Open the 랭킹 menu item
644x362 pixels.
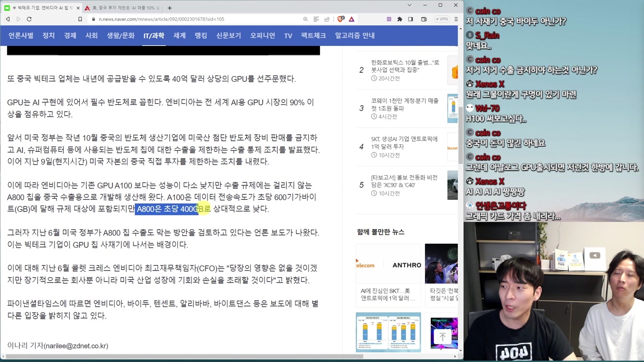click(x=201, y=35)
